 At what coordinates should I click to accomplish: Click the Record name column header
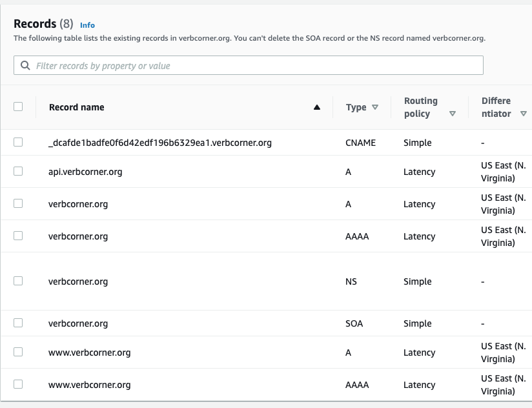click(76, 107)
